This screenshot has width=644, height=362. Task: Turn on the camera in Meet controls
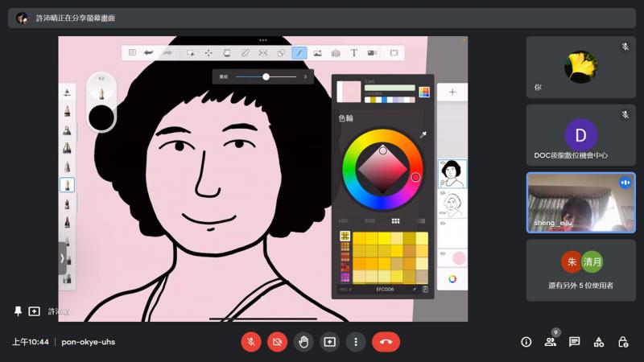(277, 342)
